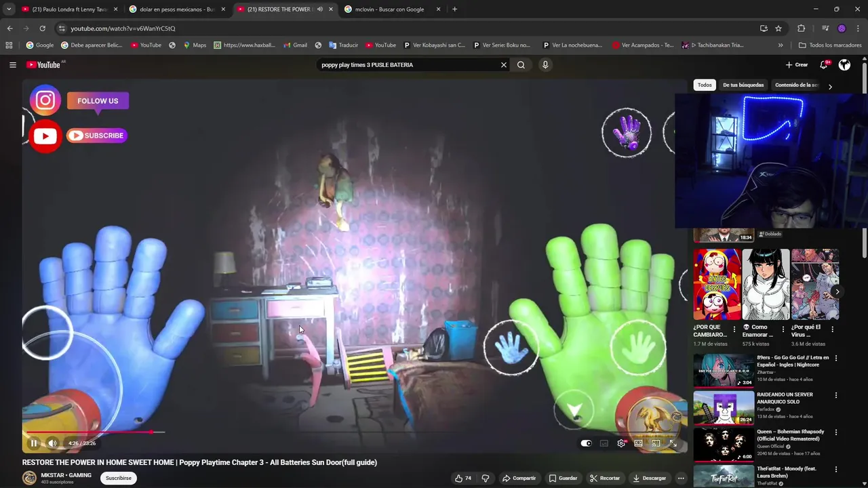Mute the video with the speaker icon

click(52, 443)
